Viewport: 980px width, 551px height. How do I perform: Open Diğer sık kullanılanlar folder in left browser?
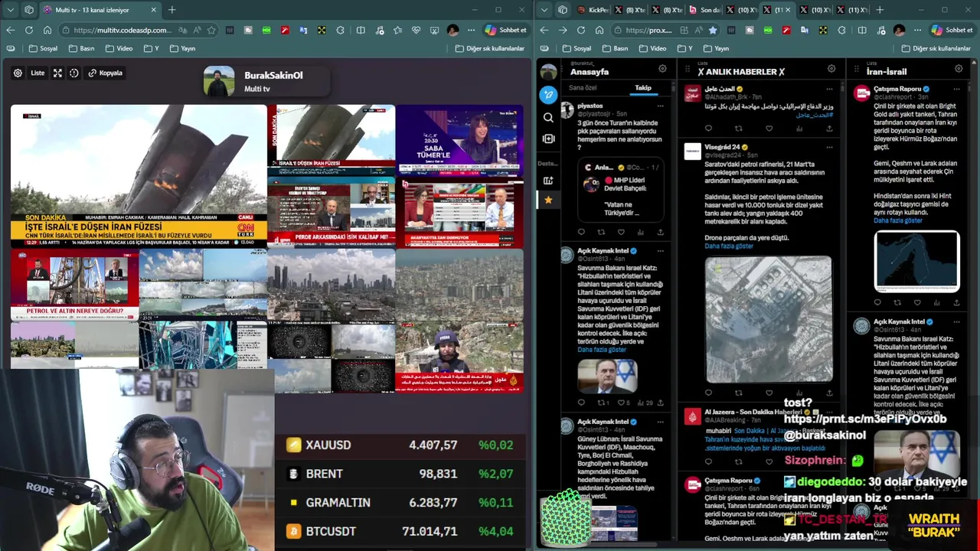click(x=490, y=48)
